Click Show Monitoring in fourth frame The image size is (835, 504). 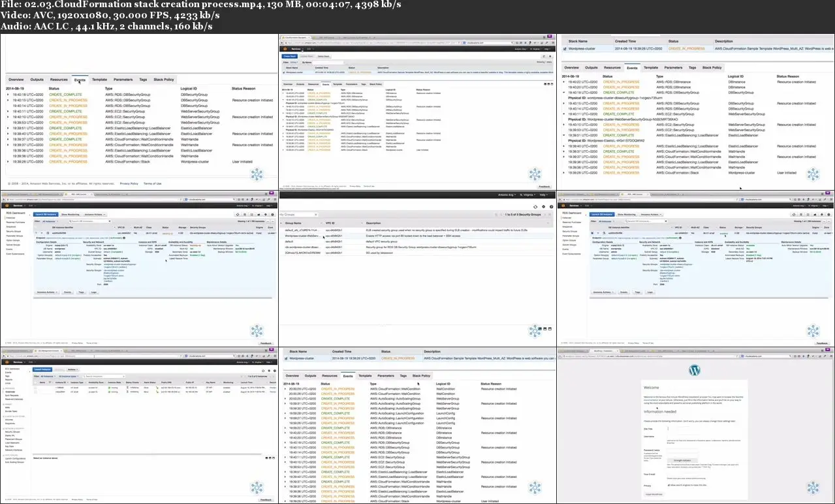(71, 214)
